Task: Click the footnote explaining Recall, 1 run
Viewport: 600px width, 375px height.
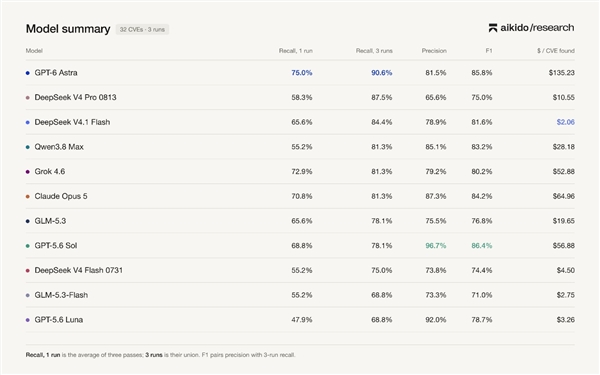Action: (x=160, y=355)
